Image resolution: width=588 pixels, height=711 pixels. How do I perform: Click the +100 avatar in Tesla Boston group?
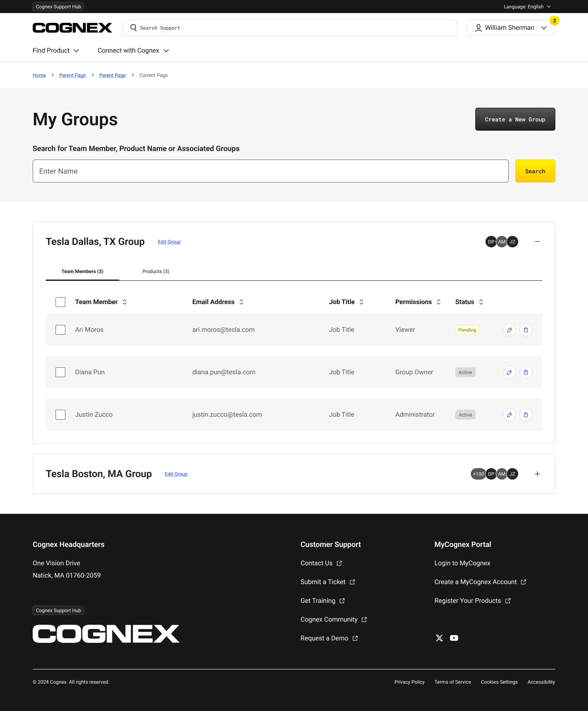(x=478, y=474)
